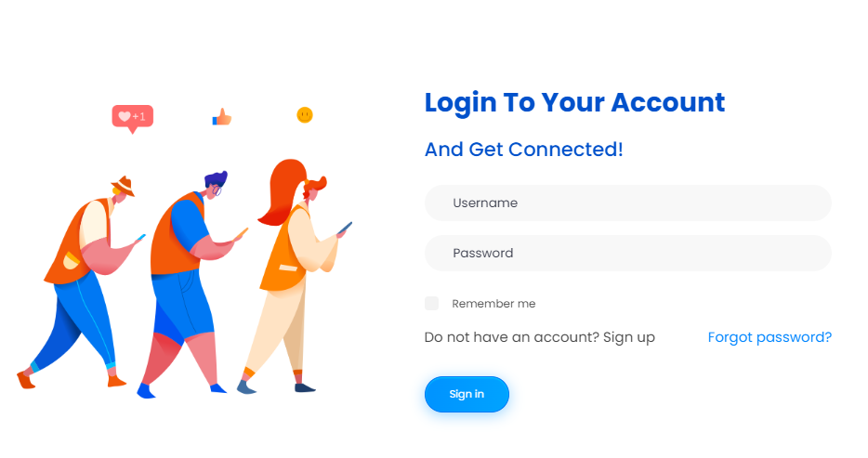Open the Forgot password? link
The image size is (868, 458).
[769, 337]
